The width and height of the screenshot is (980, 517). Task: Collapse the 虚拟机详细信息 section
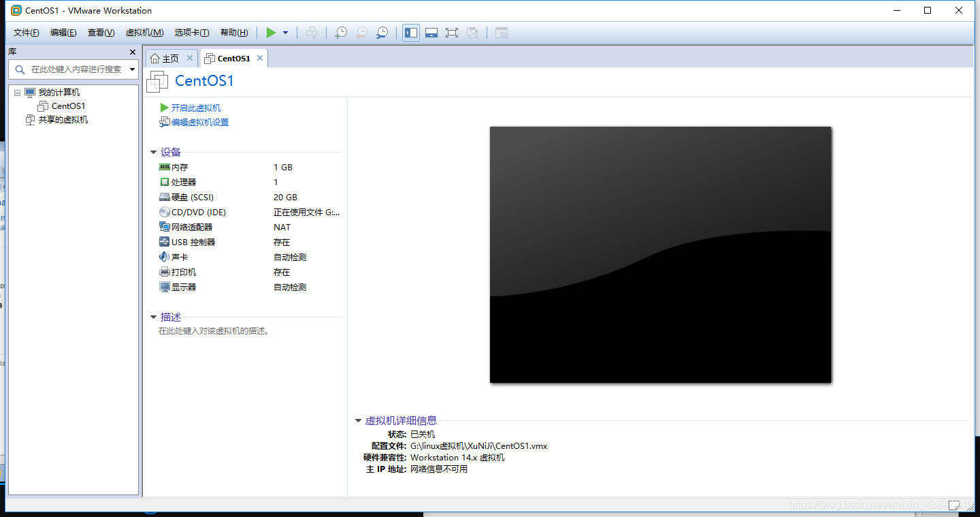pos(359,421)
